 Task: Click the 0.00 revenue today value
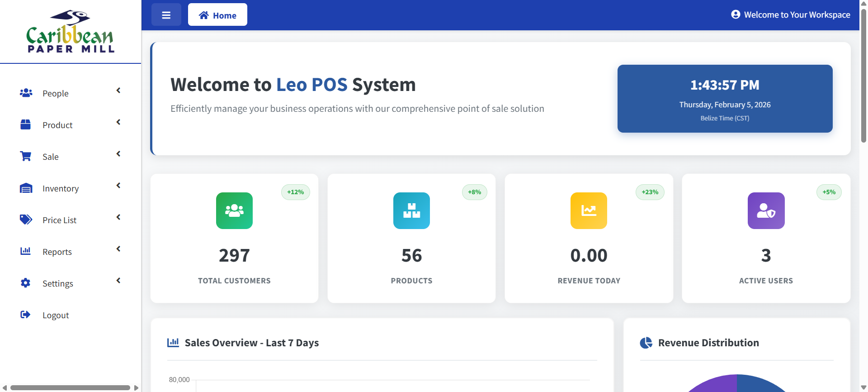coord(589,255)
